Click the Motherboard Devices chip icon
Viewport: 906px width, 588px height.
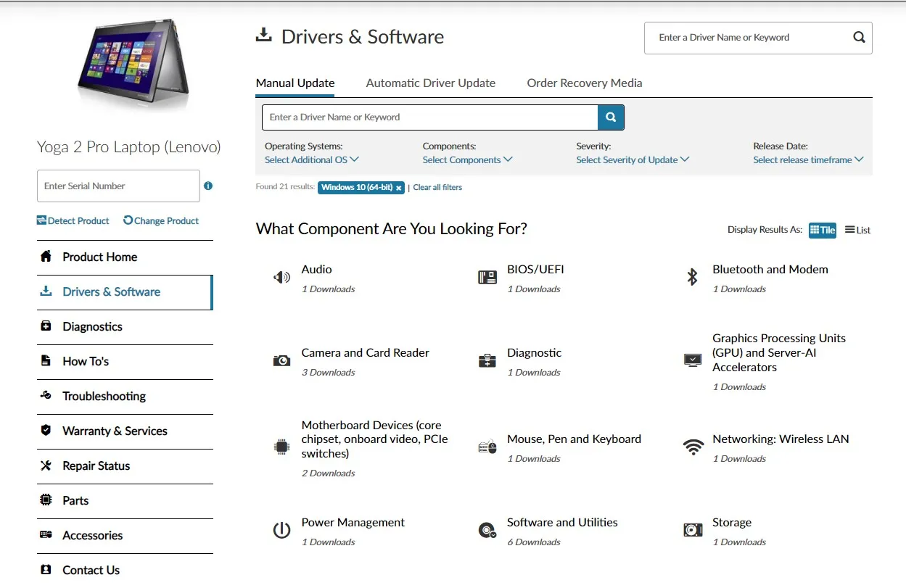click(x=281, y=447)
